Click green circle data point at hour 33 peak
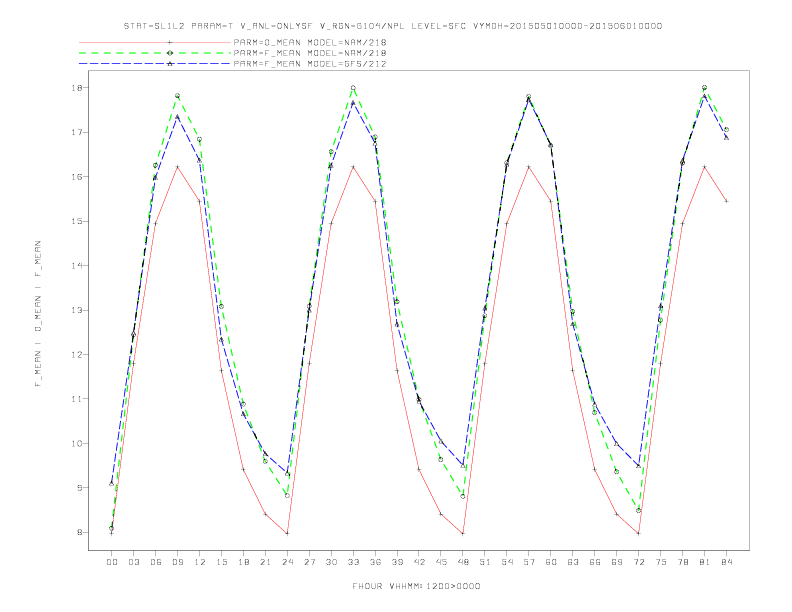The image size is (792, 612). tap(353, 88)
